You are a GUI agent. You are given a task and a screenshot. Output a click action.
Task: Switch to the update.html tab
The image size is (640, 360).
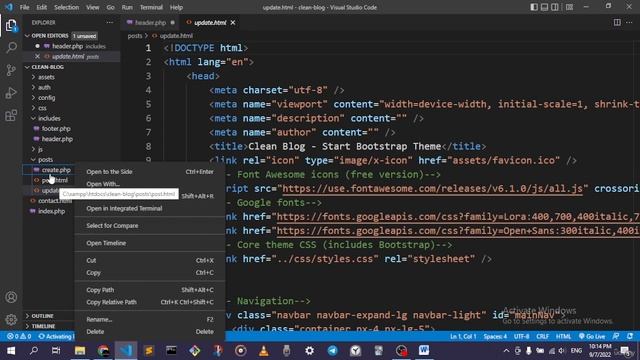[x=210, y=22]
